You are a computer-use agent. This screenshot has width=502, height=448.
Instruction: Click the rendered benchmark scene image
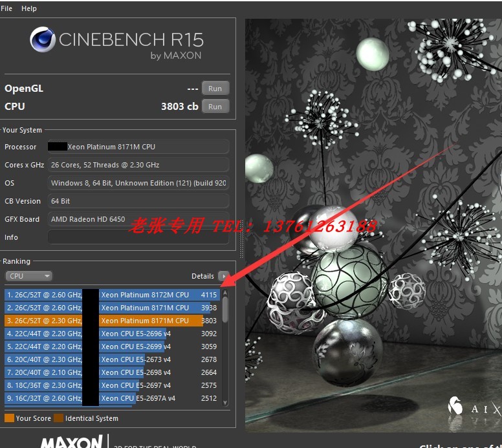(373, 226)
